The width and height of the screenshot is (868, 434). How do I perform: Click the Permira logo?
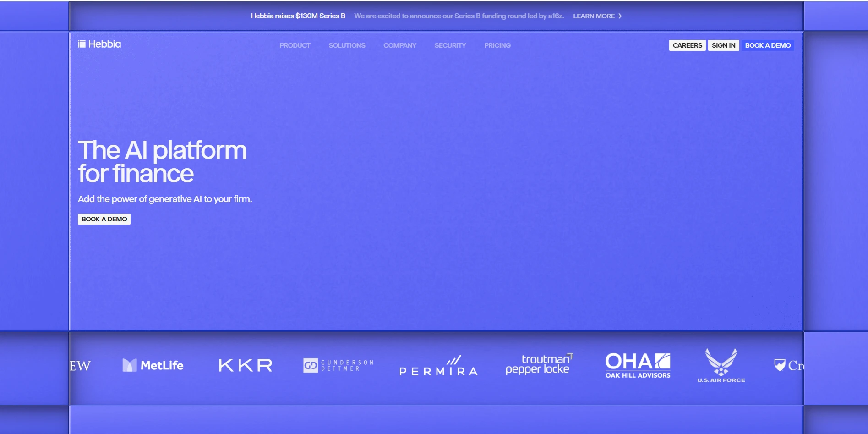pyautogui.click(x=438, y=366)
